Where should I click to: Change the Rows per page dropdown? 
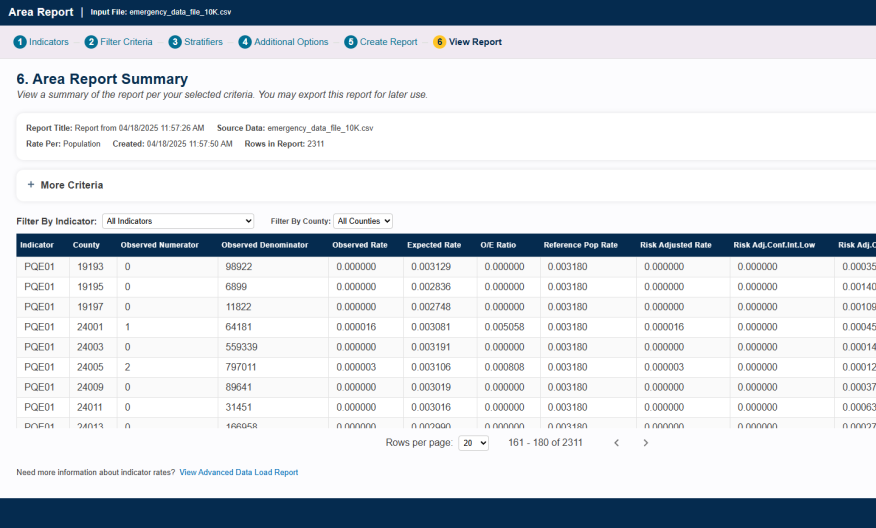click(x=473, y=442)
